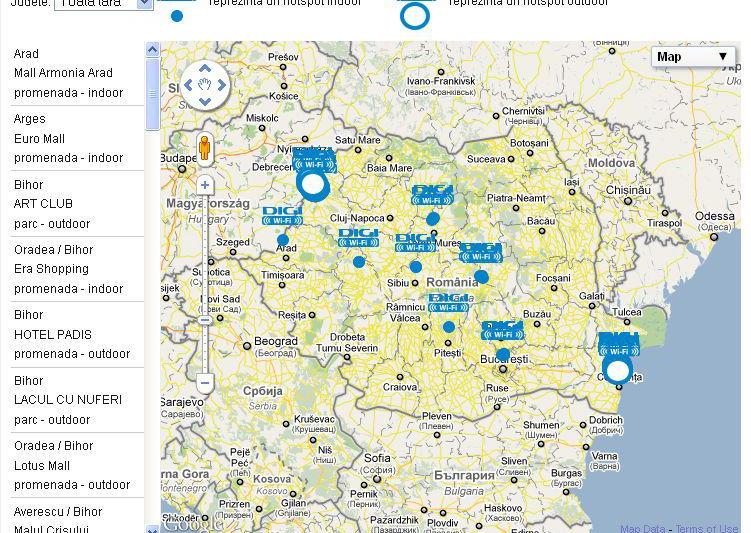The image size is (751, 533).
Task: Click the hotspot list scroll-up arrow
Action: click(x=152, y=49)
